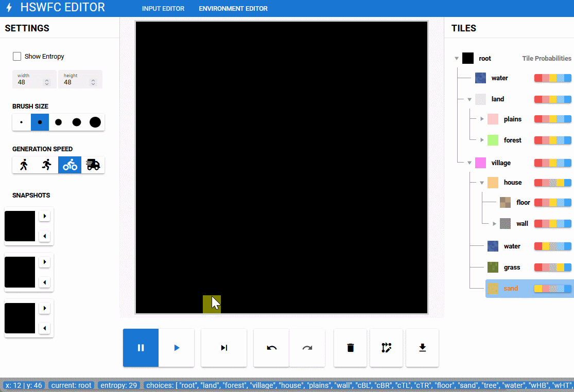Screen dimensions: 574x392
Task: Pick the smallest brush size dot
Action: click(x=21, y=122)
